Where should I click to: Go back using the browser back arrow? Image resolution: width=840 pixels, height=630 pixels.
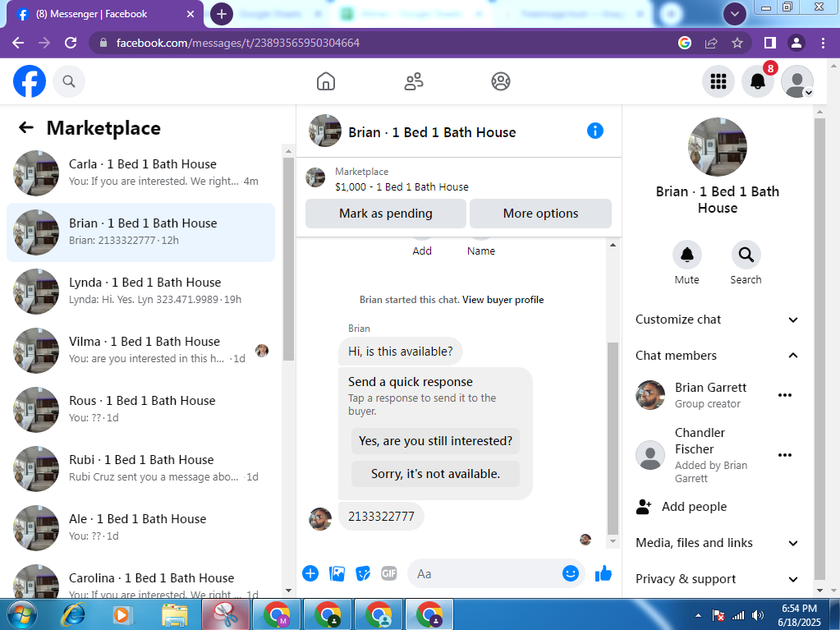(x=18, y=43)
